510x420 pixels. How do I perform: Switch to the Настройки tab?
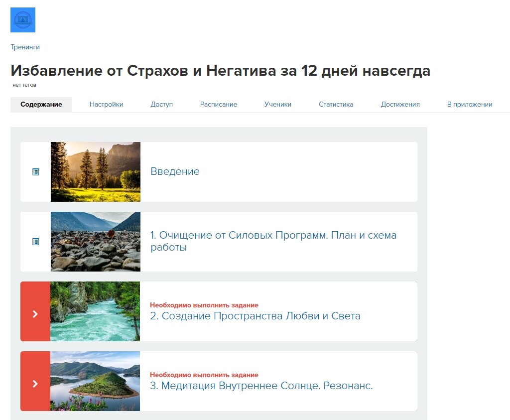pos(106,105)
